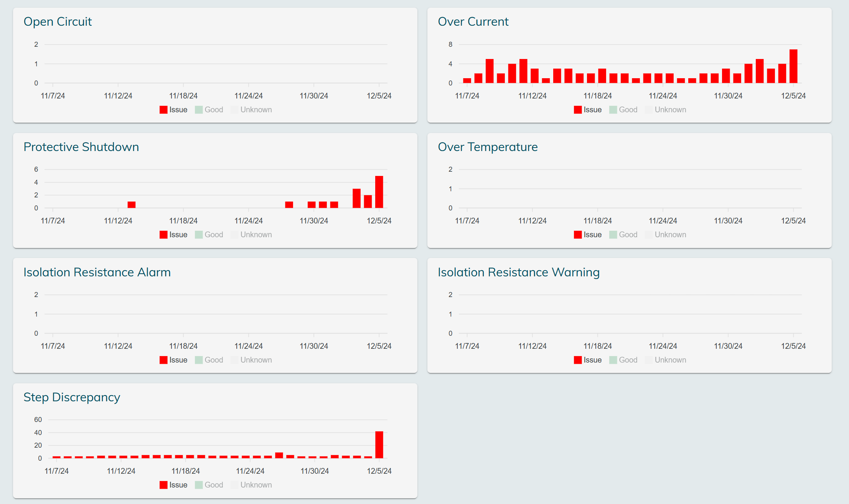Click the Protective Shutdown bar near 11/12/24
The width and height of the screenshot is (849, 504).
pos(132,205)
